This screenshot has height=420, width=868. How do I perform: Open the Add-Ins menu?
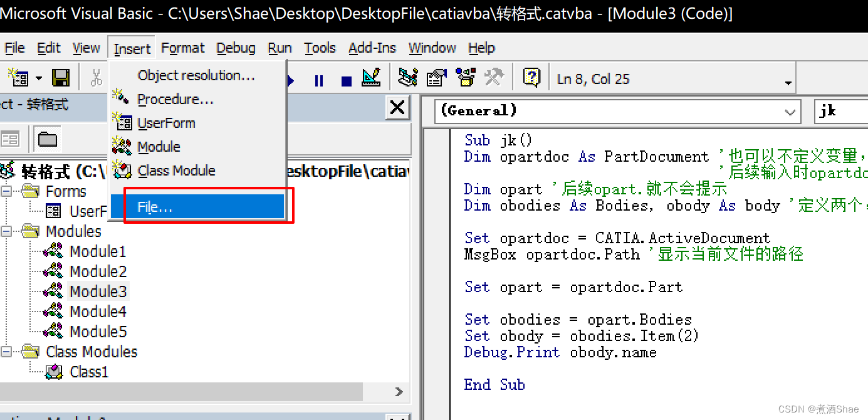(x=372, y=48)
